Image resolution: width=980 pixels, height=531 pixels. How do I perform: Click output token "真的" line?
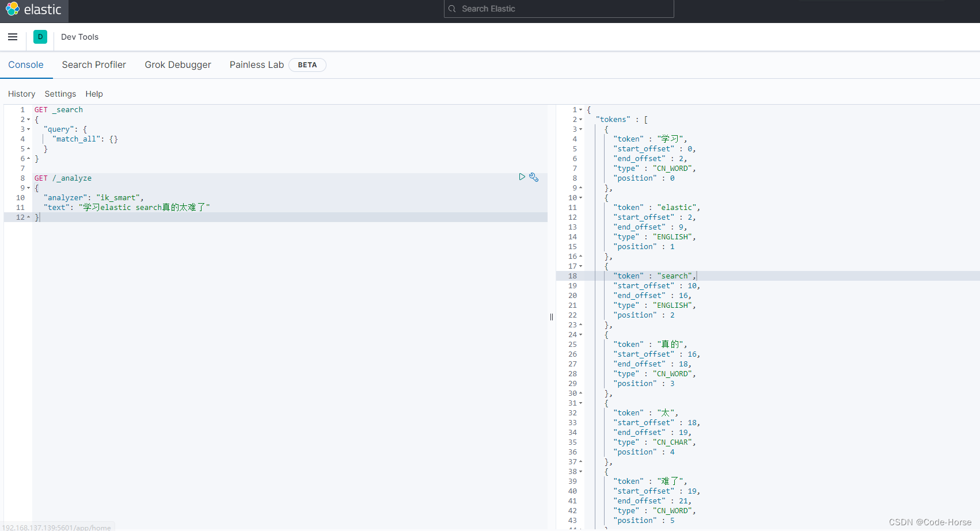click(650, 345)
